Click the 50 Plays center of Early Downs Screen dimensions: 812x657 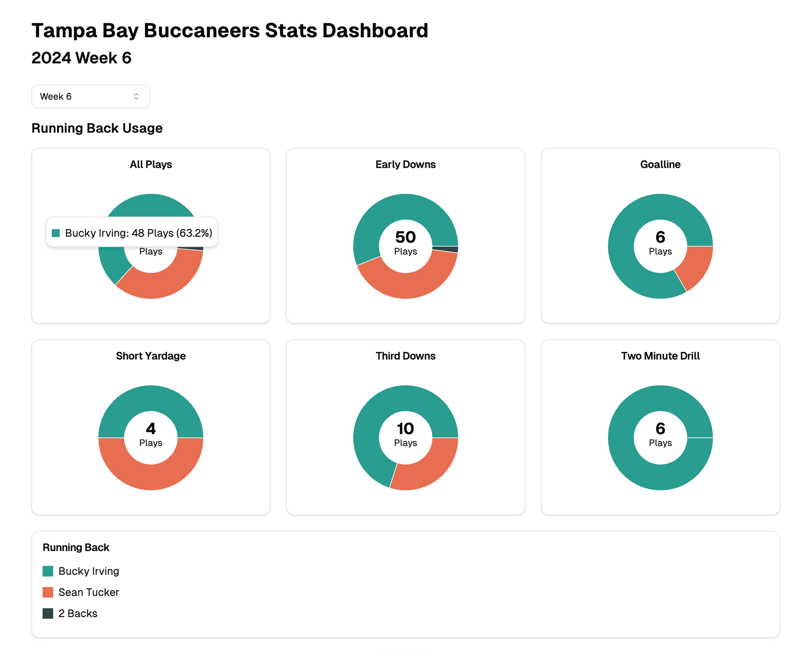tap(406, 243)
